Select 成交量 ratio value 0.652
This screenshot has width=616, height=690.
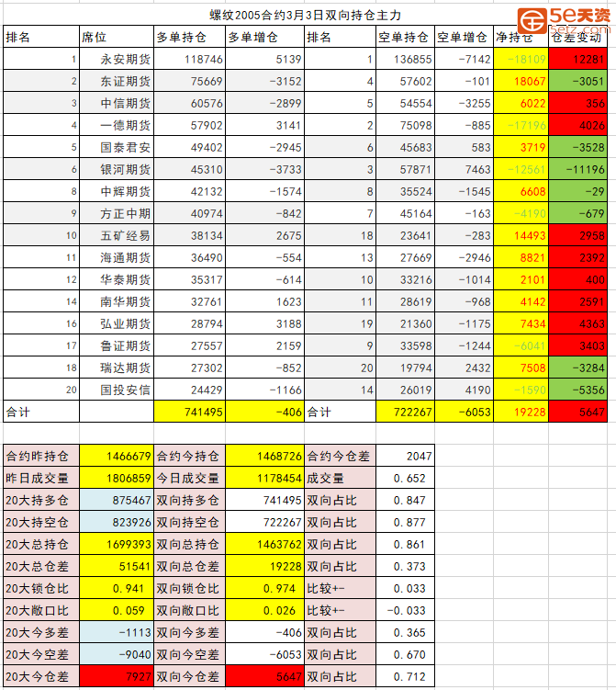405,478
